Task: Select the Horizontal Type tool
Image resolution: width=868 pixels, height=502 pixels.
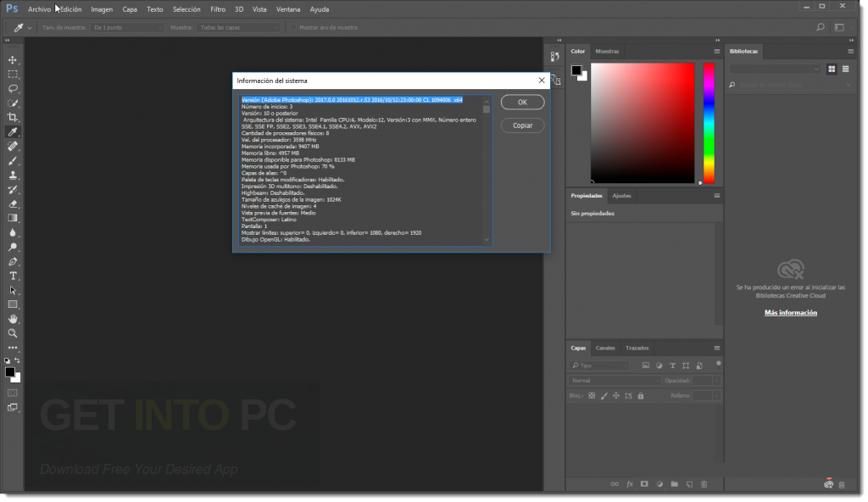Action: (13, 276)
